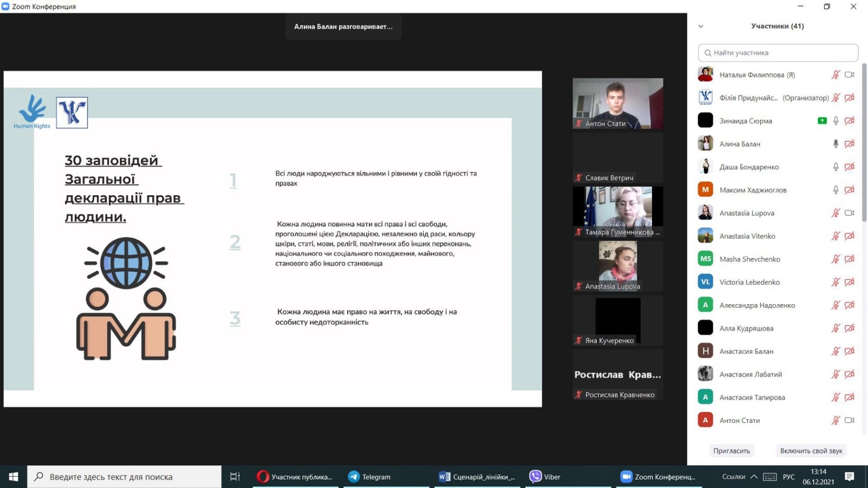This screenshot has width=868, height=488.
Task: Open the Windows notification center
Action: point(850,477)
